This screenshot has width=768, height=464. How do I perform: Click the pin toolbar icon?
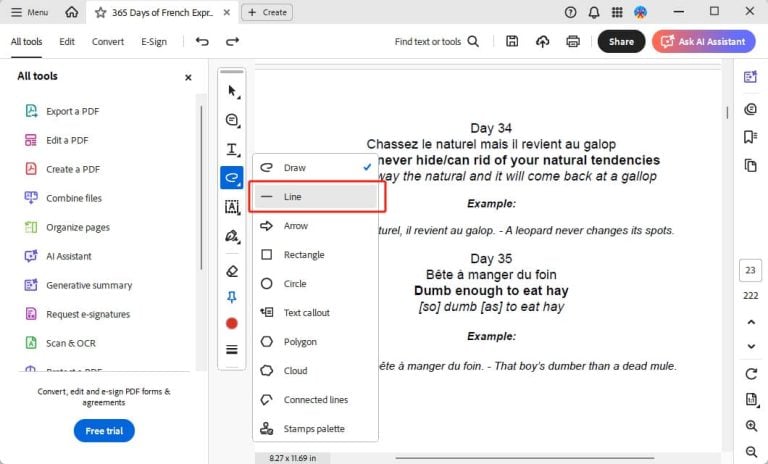coord(232,297)
